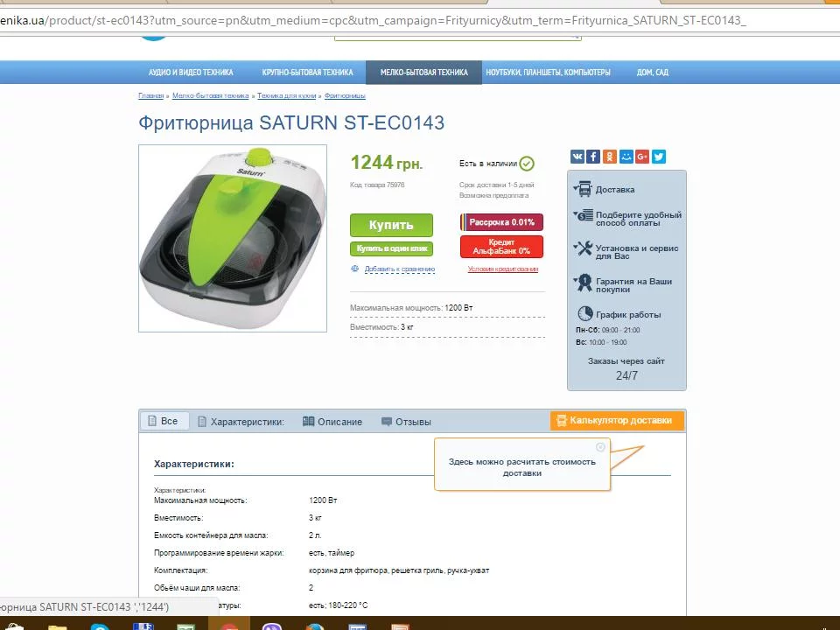Share product on Google Plus

click(642, 157)
